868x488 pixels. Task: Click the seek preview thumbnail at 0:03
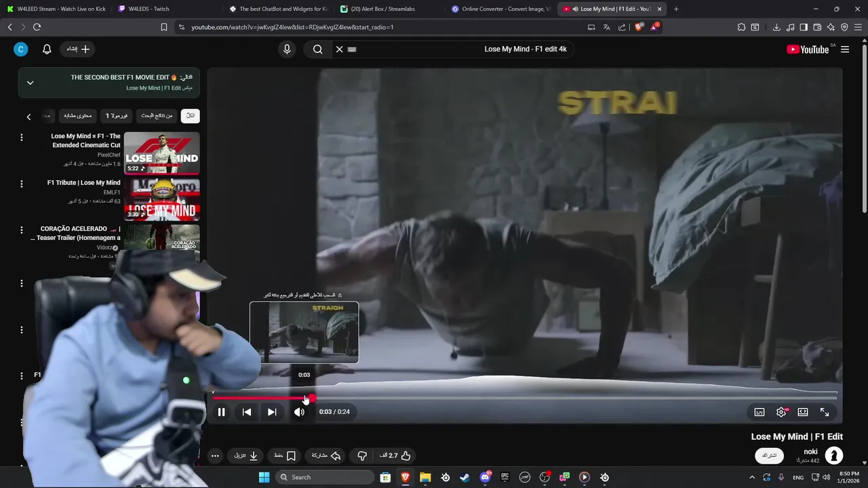coord(304,332)
